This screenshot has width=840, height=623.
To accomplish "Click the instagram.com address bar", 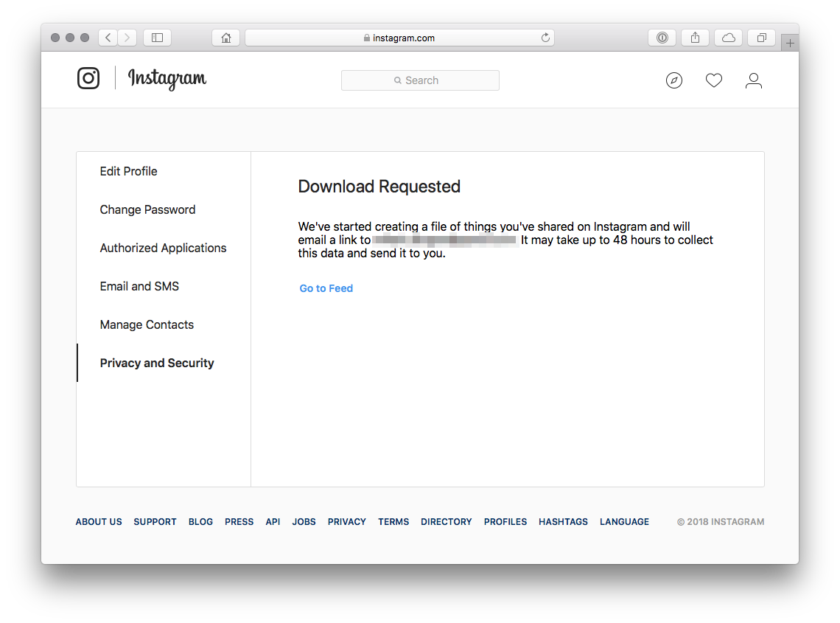I will click(399, 38).
